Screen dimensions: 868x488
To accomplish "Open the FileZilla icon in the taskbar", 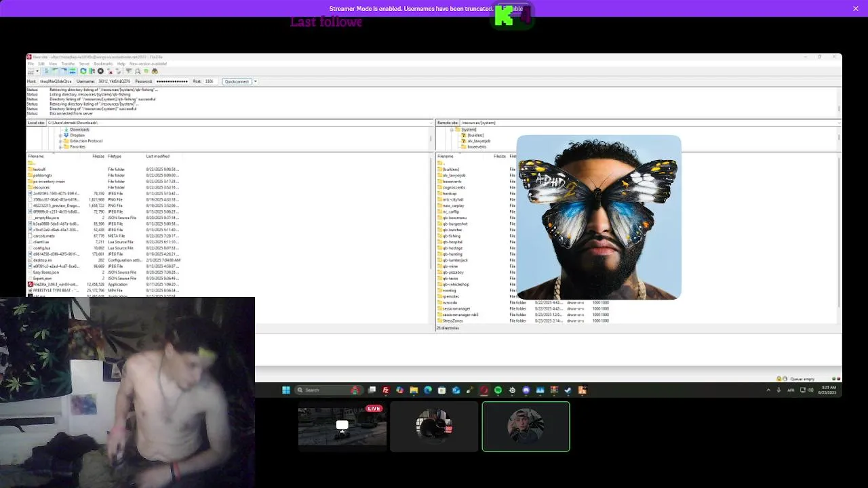I will 385,390.
